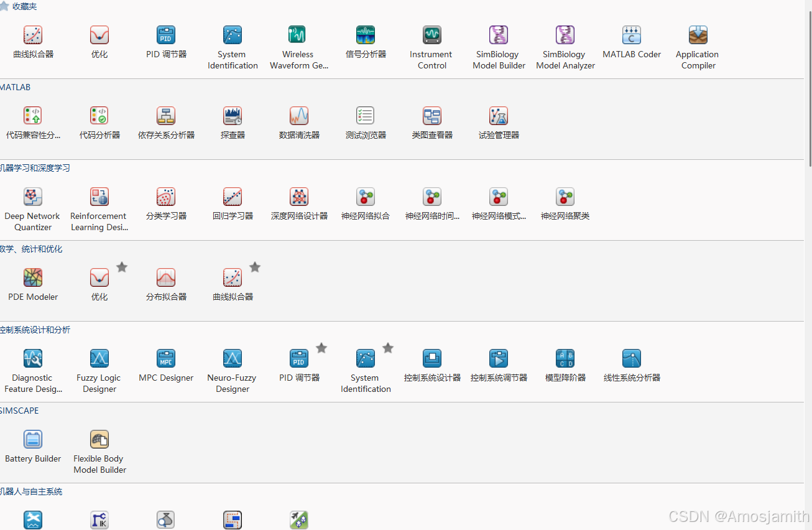Launch 探查器 app
This screenshot has height=530, width=812.
(x=233, y=123)
